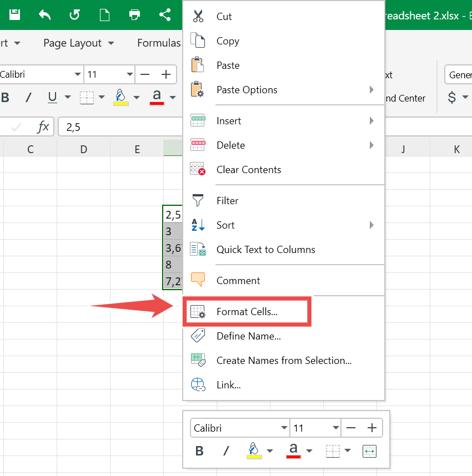Viewport: 472px width, 476px height.
Task: Click the dollar currency format button
Action: coord(452,98)
